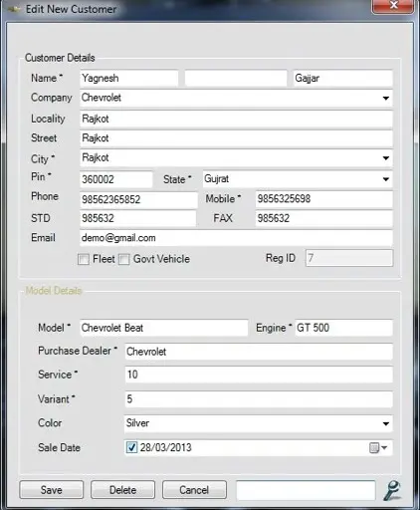Enable the Fleet checkbox
The width and height of the screenshot is (420, 510).
point(84,259)
